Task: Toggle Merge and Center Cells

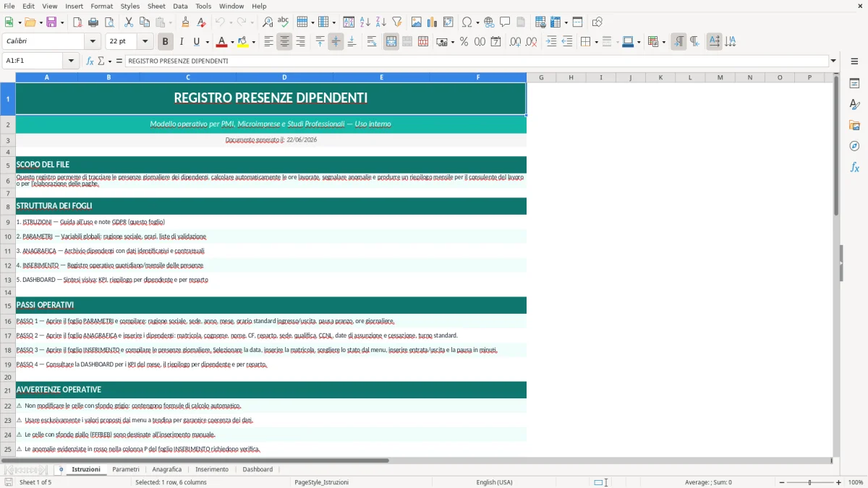Action: click(x=391, y=42)
